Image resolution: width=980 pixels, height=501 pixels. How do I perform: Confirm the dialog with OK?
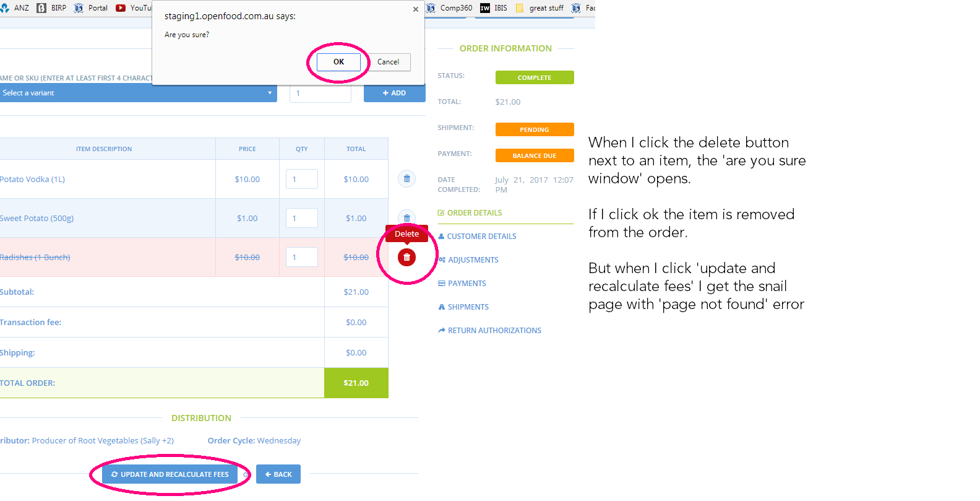(x=338, y=62)
